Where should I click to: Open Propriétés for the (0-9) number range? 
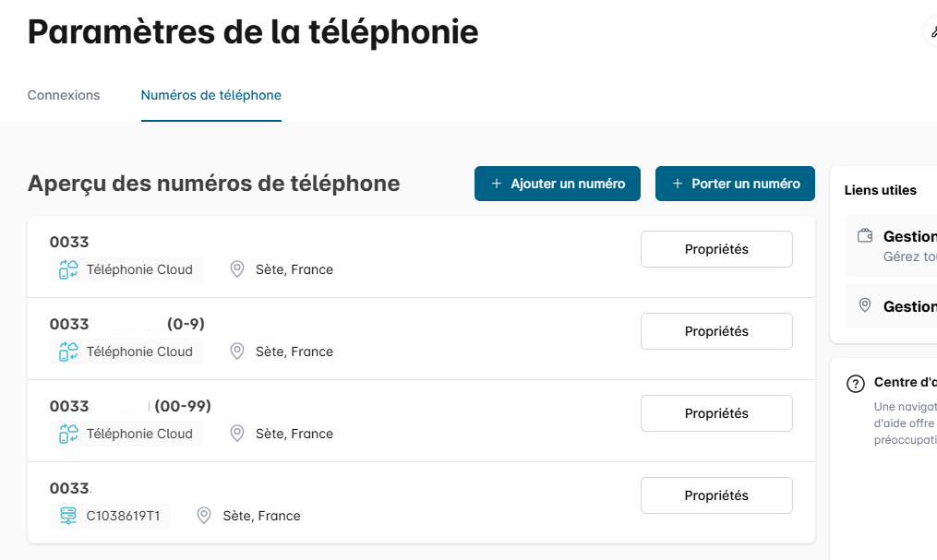[716, 331]
